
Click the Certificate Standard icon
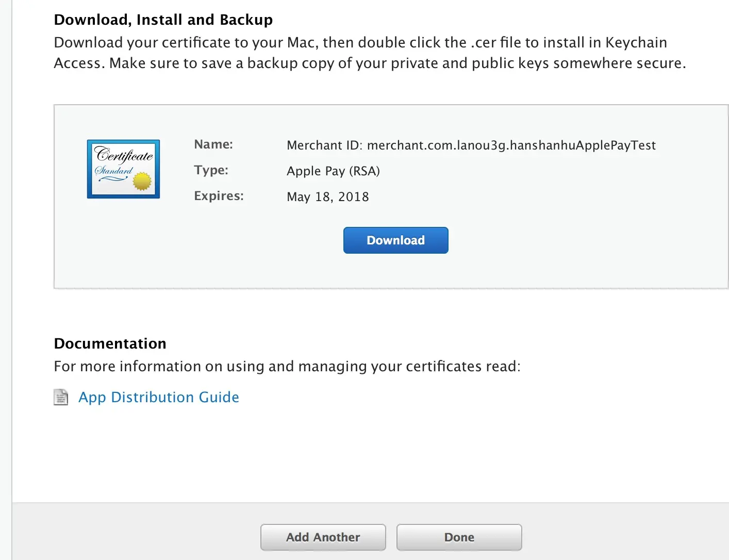tap(123, 169)
